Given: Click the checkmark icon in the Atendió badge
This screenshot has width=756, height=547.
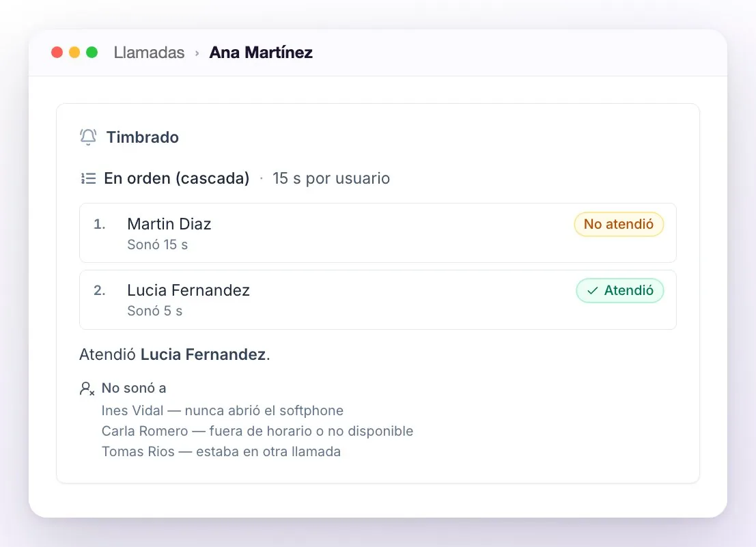Looking at the screenshot, I should [592, 291].
